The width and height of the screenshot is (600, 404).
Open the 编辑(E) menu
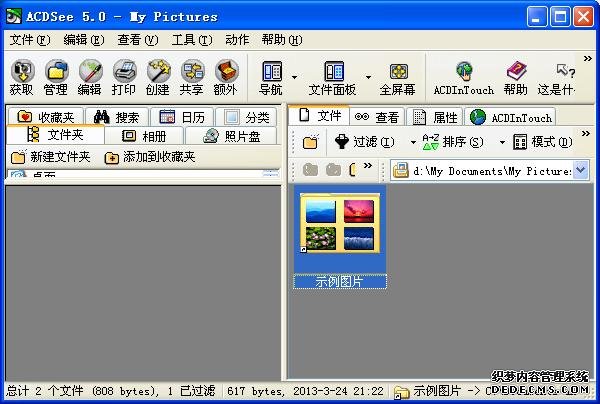(x=84, y=40)
